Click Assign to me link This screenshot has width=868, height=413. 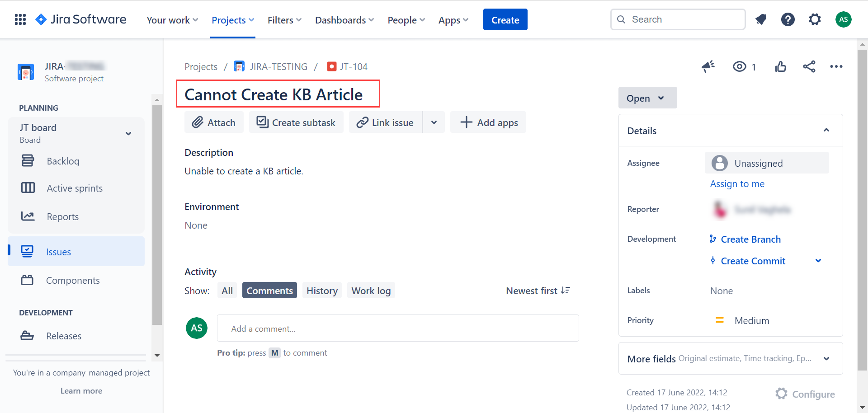tap(737, 183)
